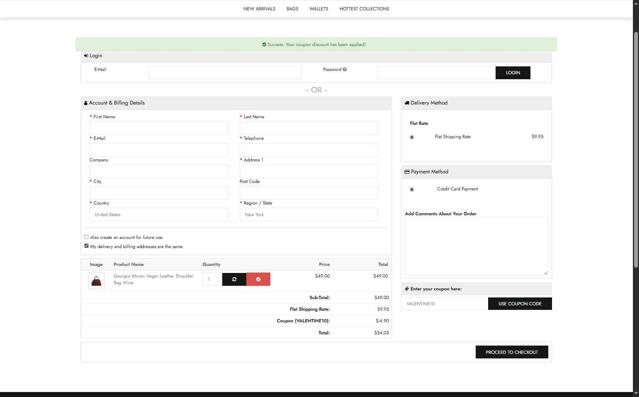Click the Proceed to Checkout button
The image size is (639, 397).
(x=512, y=352)
